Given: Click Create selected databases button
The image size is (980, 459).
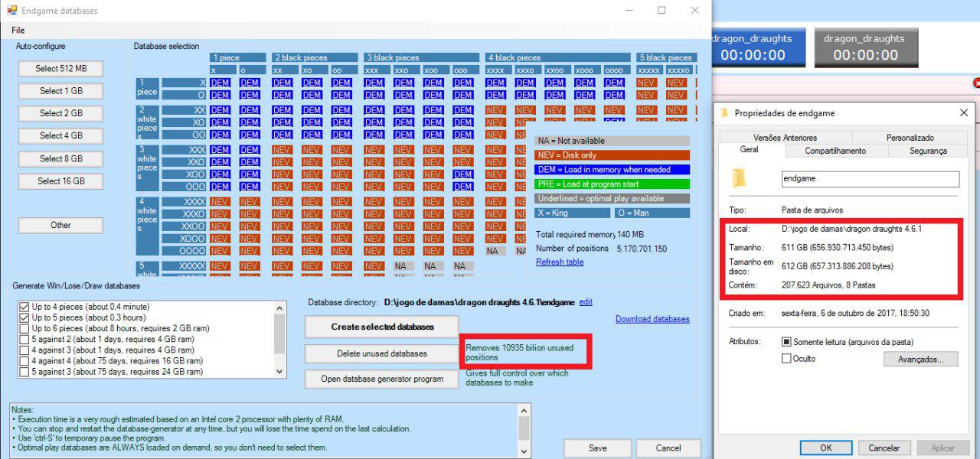Looking at the screenshot, I should (x=382, y=327).
